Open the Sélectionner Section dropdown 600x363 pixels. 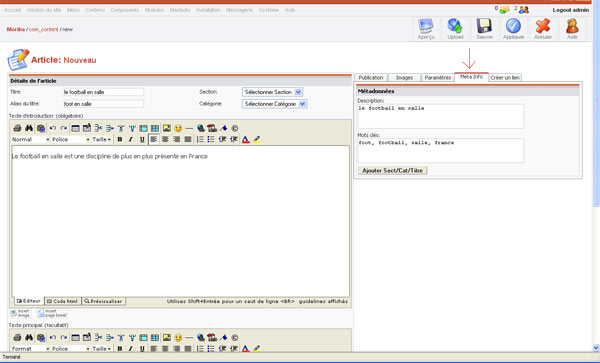(x=272, y=92)
